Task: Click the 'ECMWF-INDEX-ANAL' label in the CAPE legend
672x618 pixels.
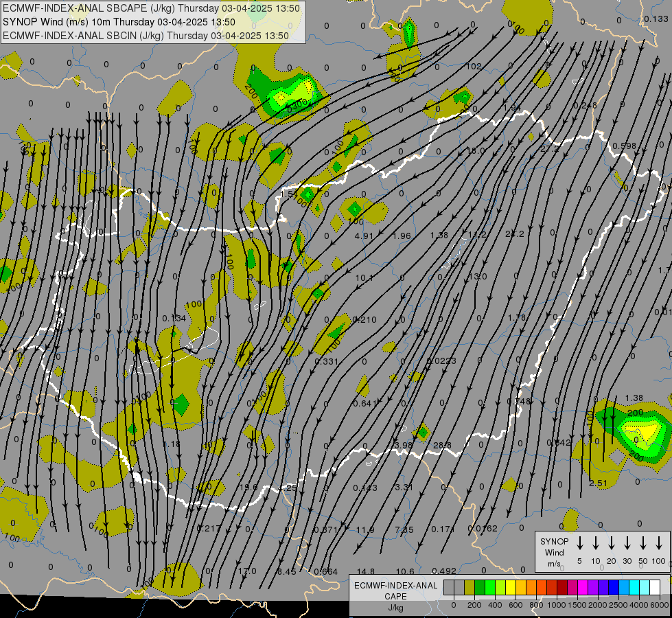Action: [x=395, y=586]
